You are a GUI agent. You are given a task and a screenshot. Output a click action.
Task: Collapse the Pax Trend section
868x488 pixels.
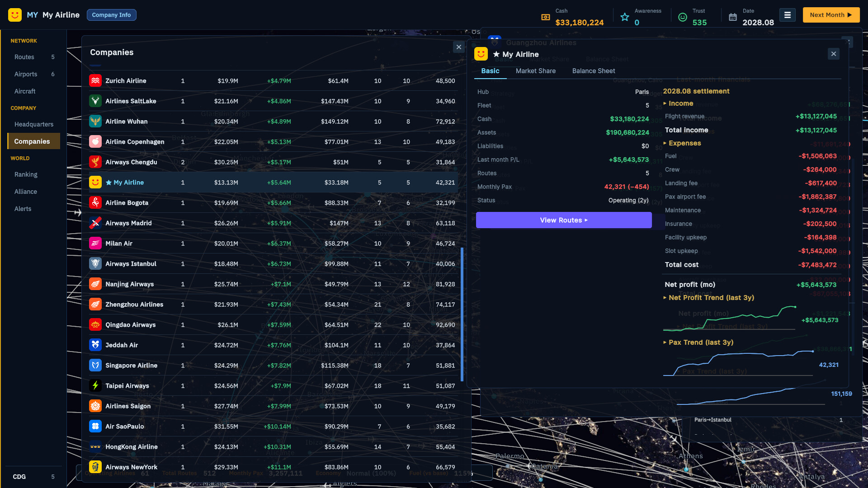click(698, 343)
